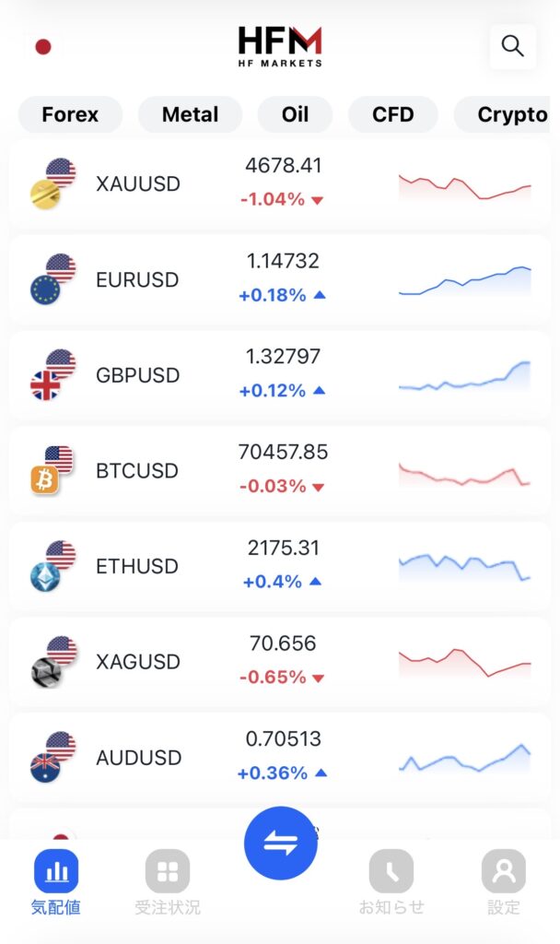View the XAGUSD sparkline chart
The width and height of the screenshot is (560, 944).
(x=464, y=662)
